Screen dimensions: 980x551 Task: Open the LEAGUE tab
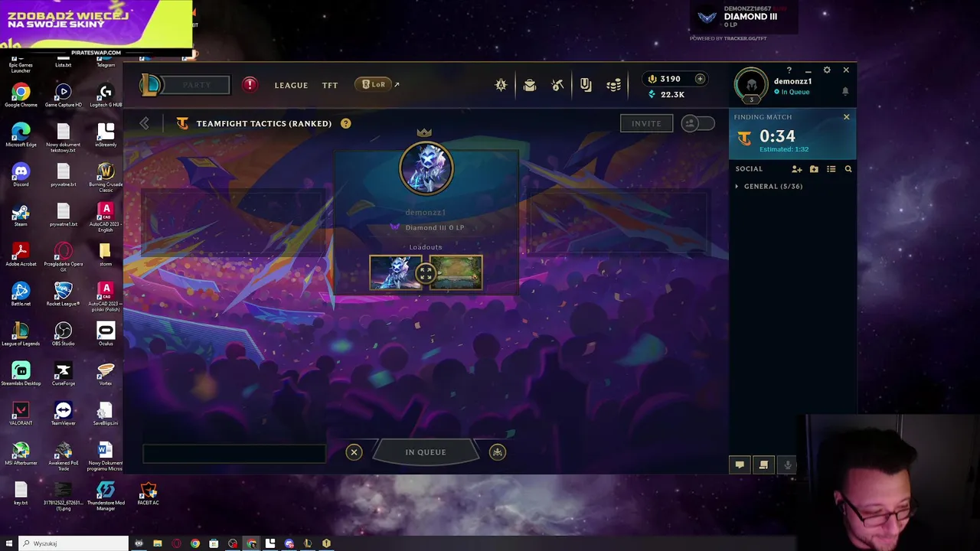point(291,85)
